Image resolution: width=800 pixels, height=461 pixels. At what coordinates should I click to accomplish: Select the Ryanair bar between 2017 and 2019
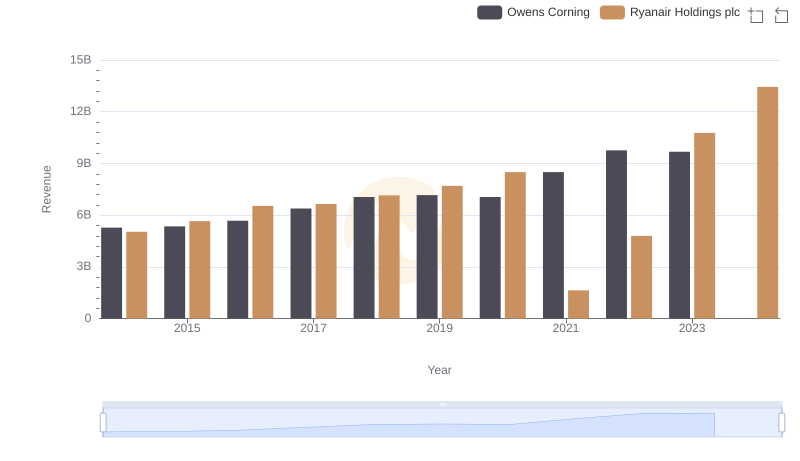tap(389, 257)
